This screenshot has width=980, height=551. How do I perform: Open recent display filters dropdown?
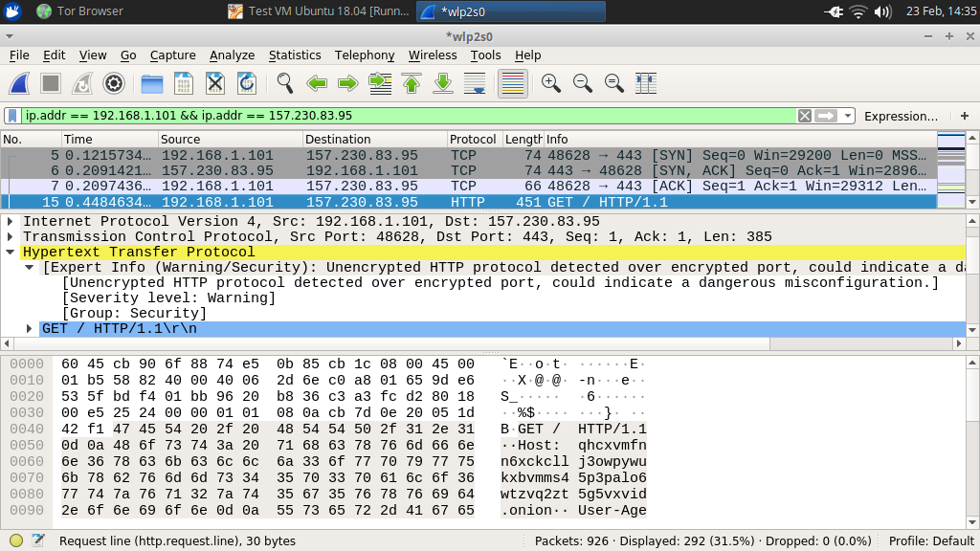click(848, 116)
